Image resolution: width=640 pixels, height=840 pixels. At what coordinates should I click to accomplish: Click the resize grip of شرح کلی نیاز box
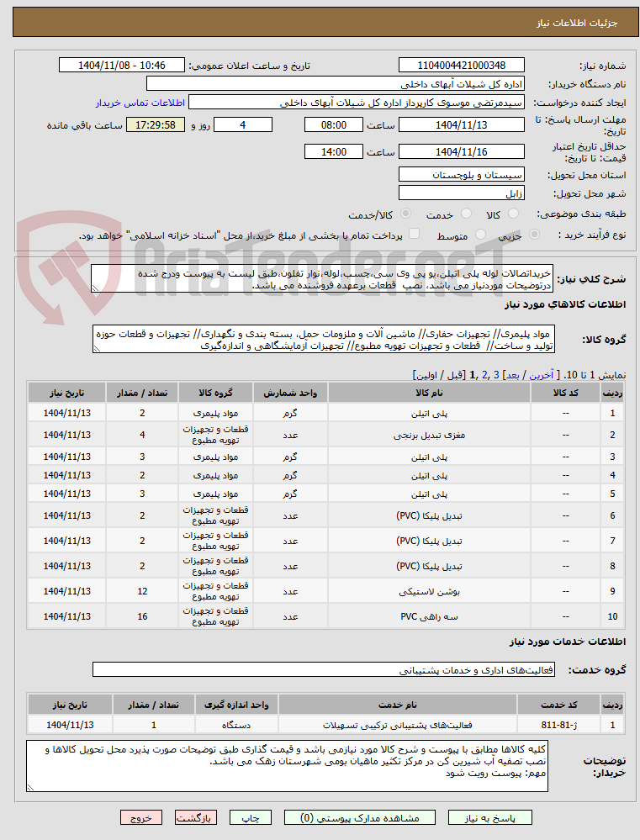point(95,288)
